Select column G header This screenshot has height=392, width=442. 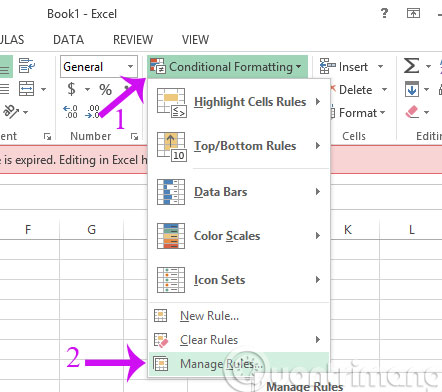click(x=91, y=229)
